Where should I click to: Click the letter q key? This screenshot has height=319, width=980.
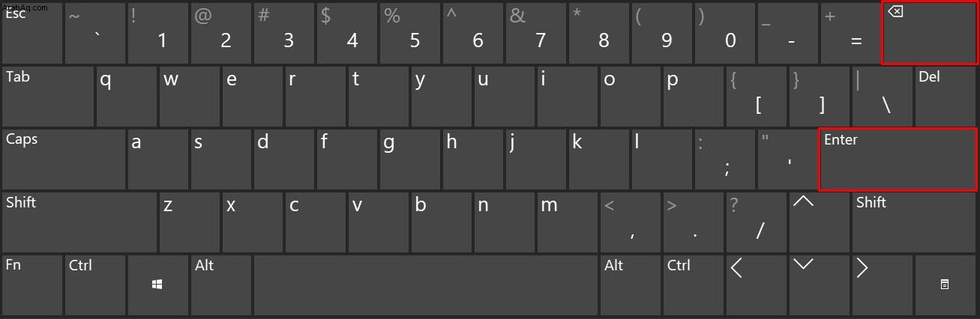126,96
